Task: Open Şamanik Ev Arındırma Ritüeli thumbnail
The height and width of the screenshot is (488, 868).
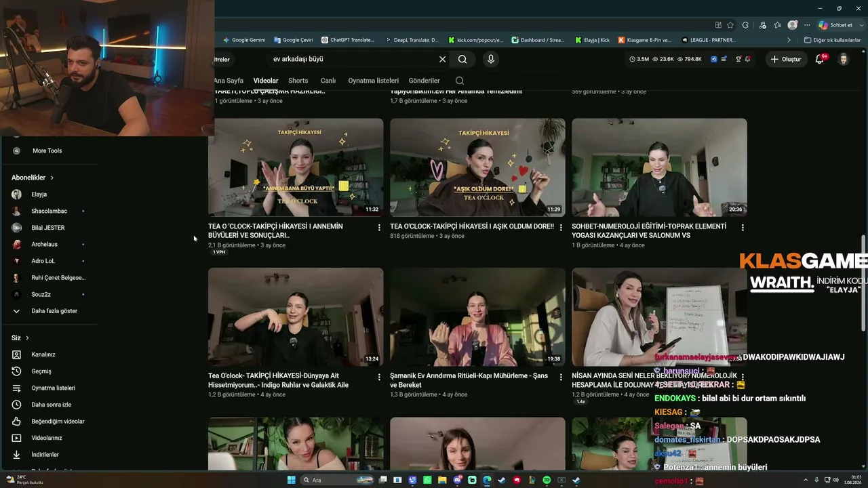Action: tap(477, 317)
